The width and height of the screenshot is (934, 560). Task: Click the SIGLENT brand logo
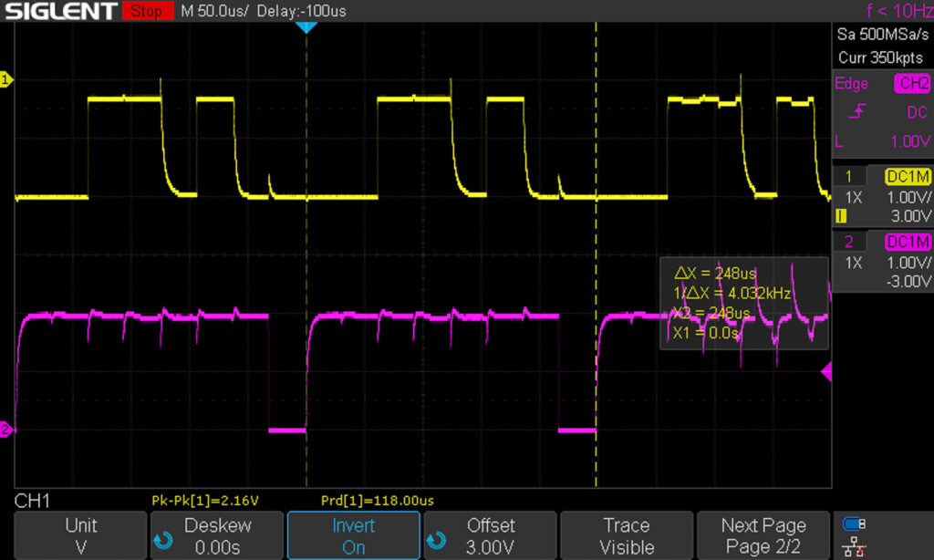61,11
